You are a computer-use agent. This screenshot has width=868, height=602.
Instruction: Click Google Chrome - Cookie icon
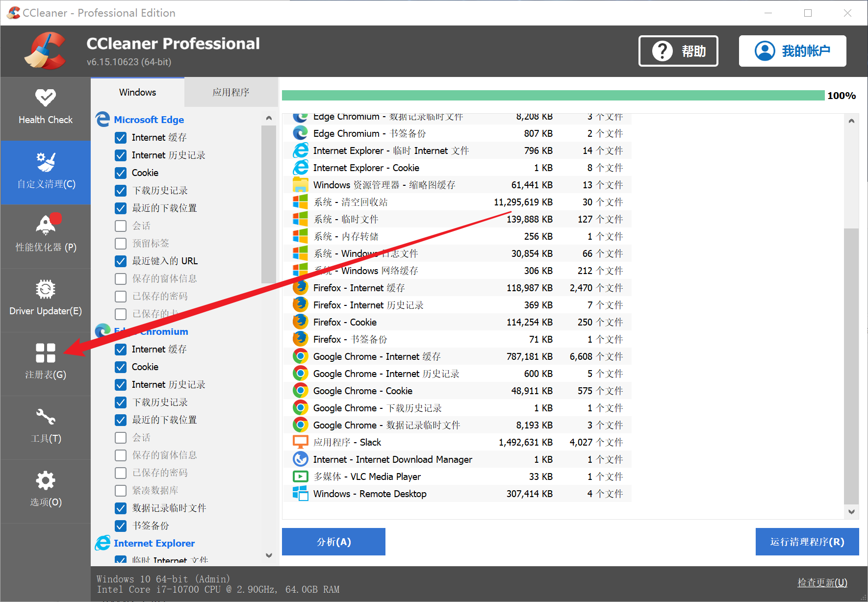click(300, 390)
